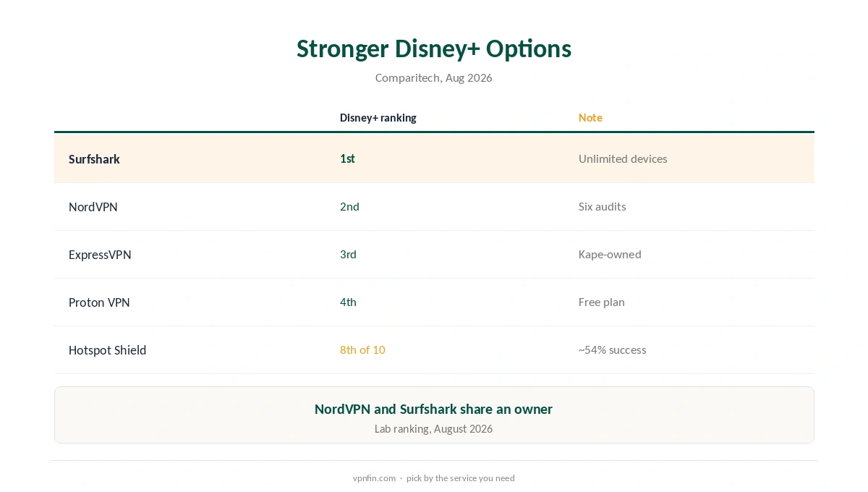This screenshot has width=868, height=492.
Task: Click the "Disney+ ranking" column header
Action: [378, 117]
